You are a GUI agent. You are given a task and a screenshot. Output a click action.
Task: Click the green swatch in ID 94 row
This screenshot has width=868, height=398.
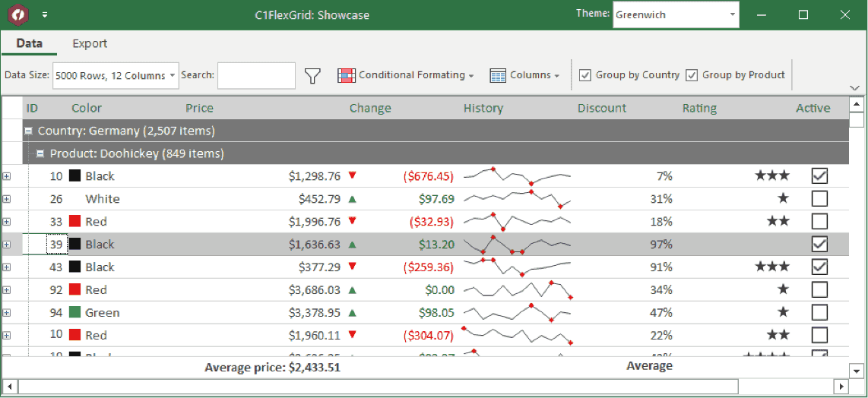pos(74,312)
